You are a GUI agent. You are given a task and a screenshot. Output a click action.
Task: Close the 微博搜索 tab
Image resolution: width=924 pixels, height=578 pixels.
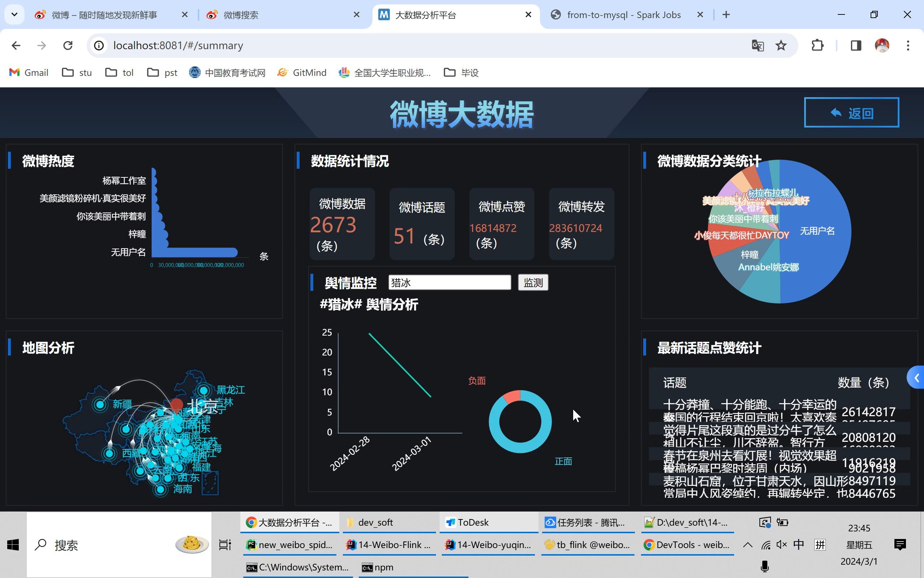(x=357, y=15)
